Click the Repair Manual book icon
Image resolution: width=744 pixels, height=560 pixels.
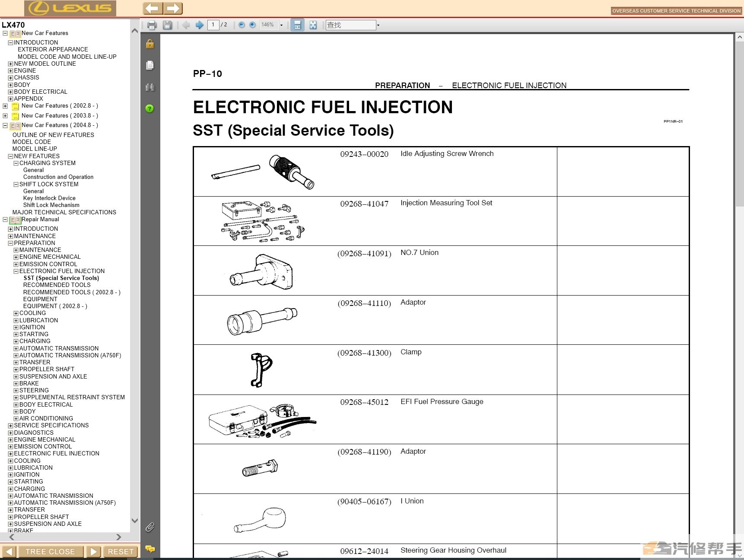[16, 220]
